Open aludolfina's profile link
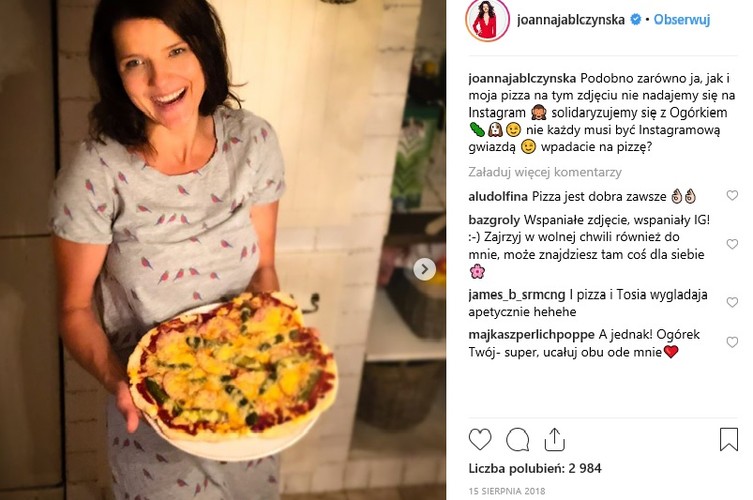 click(498, 196)
